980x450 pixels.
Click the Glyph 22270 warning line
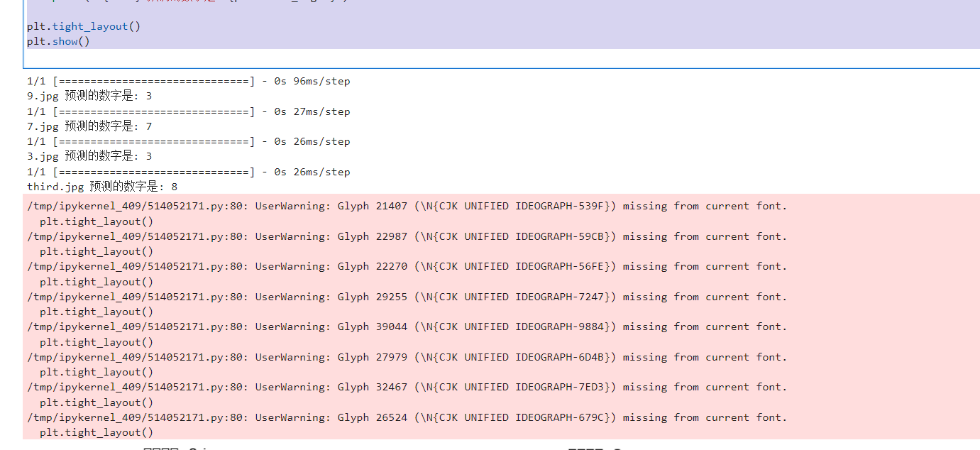coord(407,266)
